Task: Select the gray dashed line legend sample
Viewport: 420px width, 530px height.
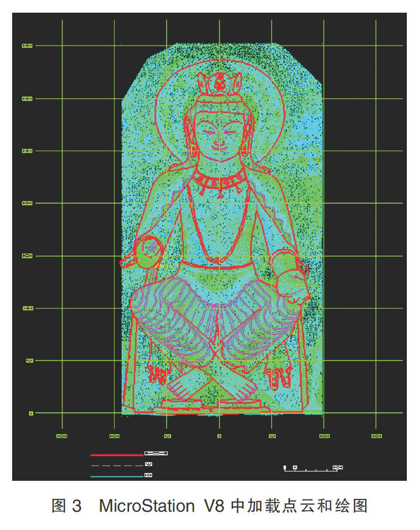Action: tap(117, 466)
